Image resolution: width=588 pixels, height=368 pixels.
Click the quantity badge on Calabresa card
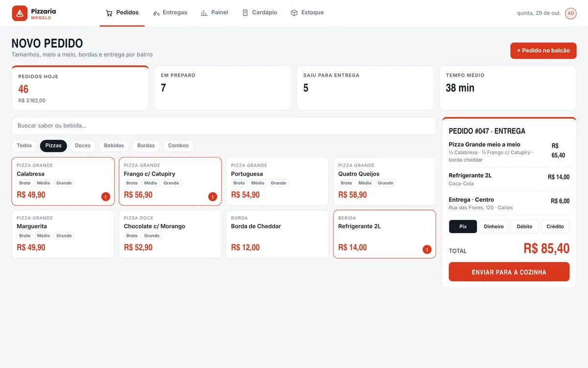pyautogui.click(x=105, y=197)
